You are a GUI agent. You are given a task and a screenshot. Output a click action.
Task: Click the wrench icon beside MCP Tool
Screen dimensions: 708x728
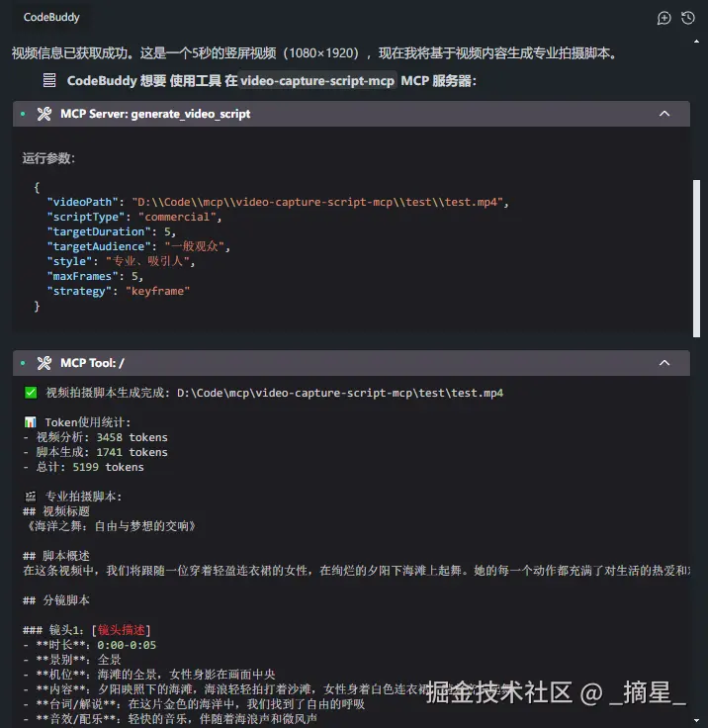click(x=44, y=363)
